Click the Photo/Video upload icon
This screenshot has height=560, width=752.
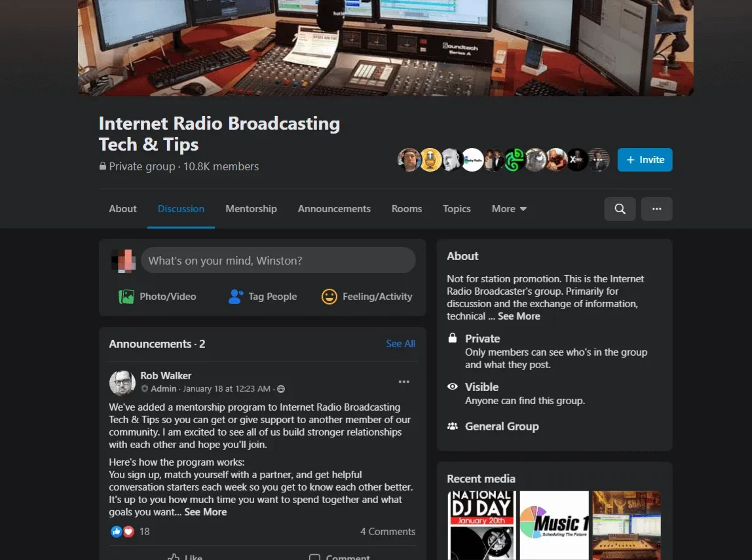[126, 296]
